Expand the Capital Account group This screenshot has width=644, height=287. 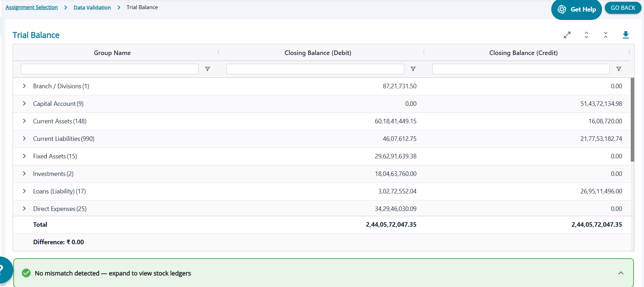click(24, 104)
